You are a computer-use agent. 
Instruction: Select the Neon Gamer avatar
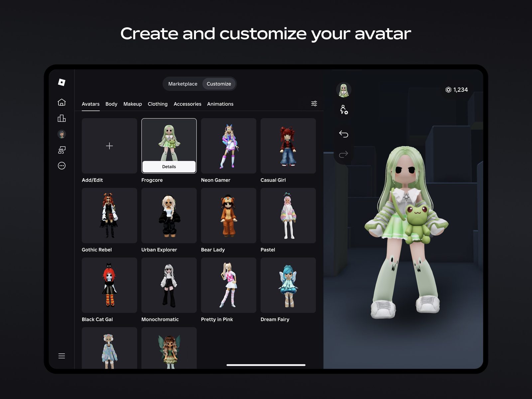tap(228, 146)
